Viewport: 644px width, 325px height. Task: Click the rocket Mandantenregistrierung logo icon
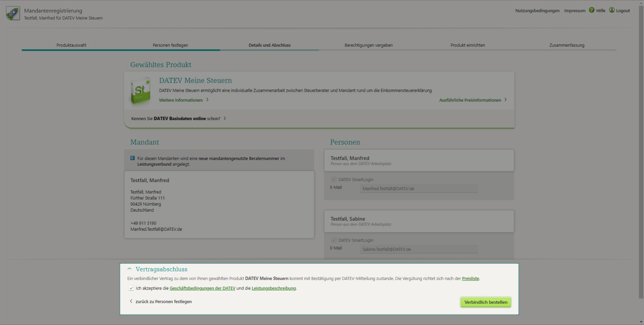point(13,14)
